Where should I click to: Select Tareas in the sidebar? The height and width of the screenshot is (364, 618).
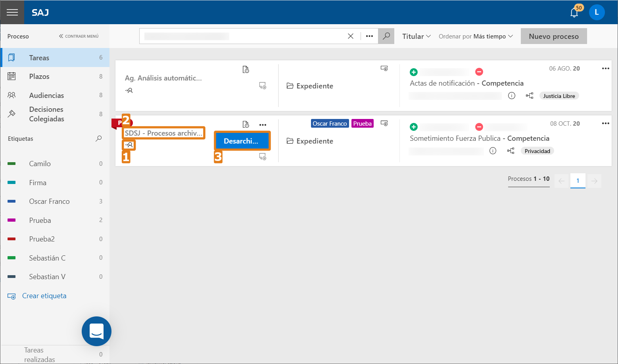pos(55,57)
